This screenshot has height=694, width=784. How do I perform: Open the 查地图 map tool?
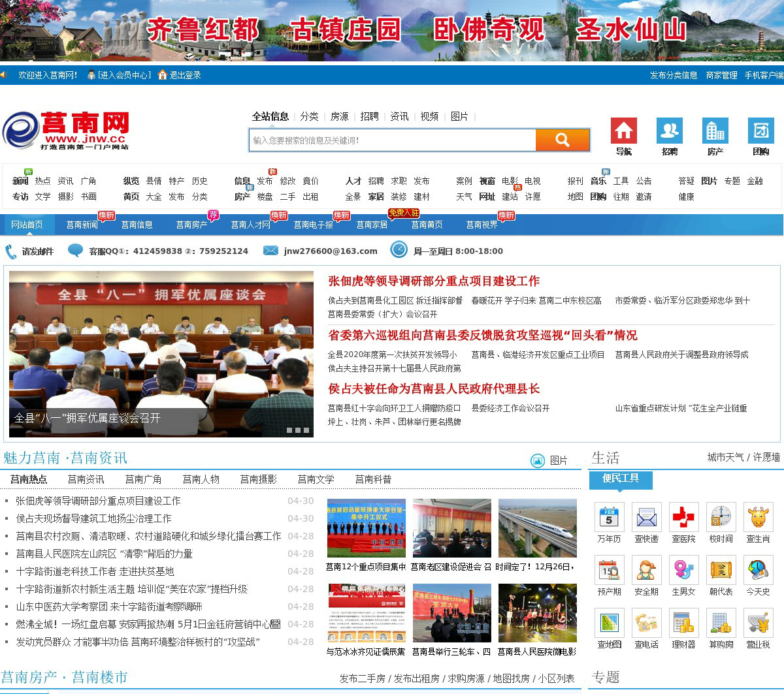(x=609, y=623)
